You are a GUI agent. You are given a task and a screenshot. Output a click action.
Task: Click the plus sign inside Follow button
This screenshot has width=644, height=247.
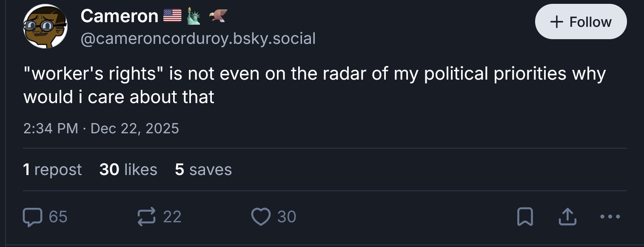[556, 22]
